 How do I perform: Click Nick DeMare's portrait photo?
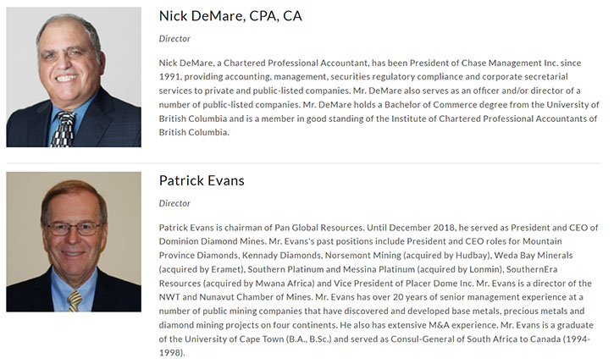pos(74,77)
